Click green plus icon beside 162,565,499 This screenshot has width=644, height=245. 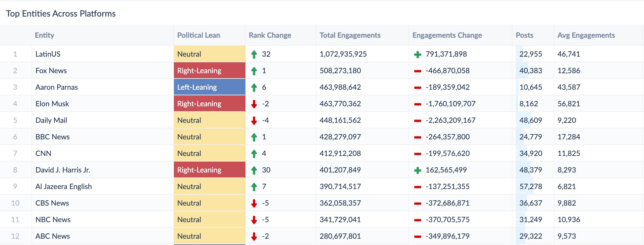[x=418, y=170]
